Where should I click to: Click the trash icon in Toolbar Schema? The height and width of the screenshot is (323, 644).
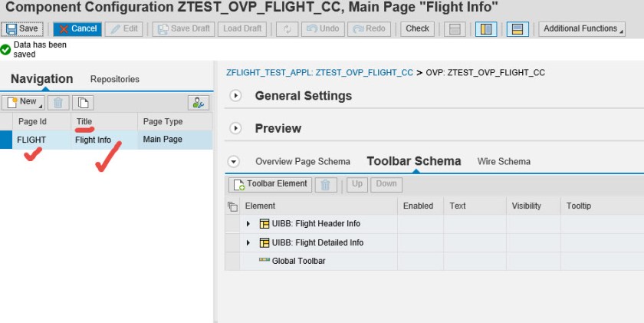[x=326, y=184]
